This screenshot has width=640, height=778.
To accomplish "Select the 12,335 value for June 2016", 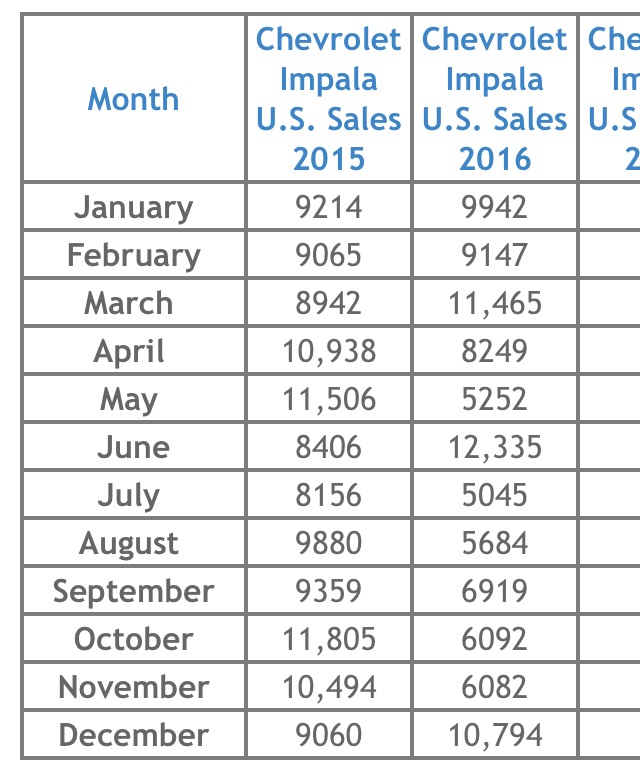I will pos(495,447).
